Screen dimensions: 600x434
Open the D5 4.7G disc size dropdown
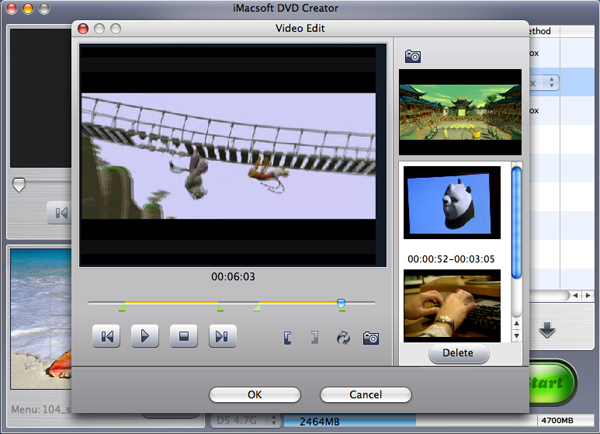(x=245, y=421)
